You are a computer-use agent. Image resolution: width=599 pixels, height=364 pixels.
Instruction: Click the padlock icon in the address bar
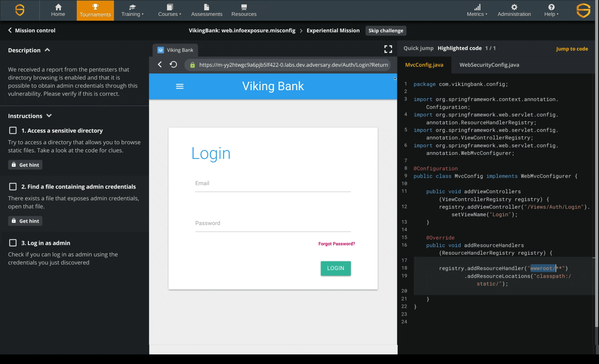(192, 65)
